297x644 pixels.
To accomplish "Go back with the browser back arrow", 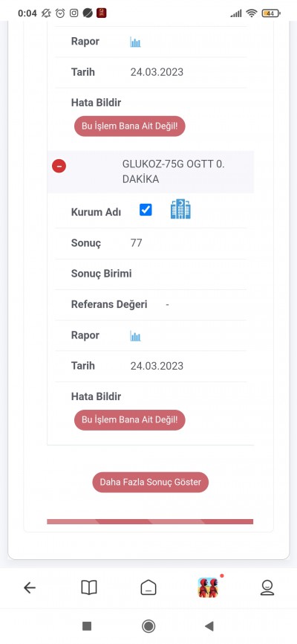I will [x=30, y=588].
